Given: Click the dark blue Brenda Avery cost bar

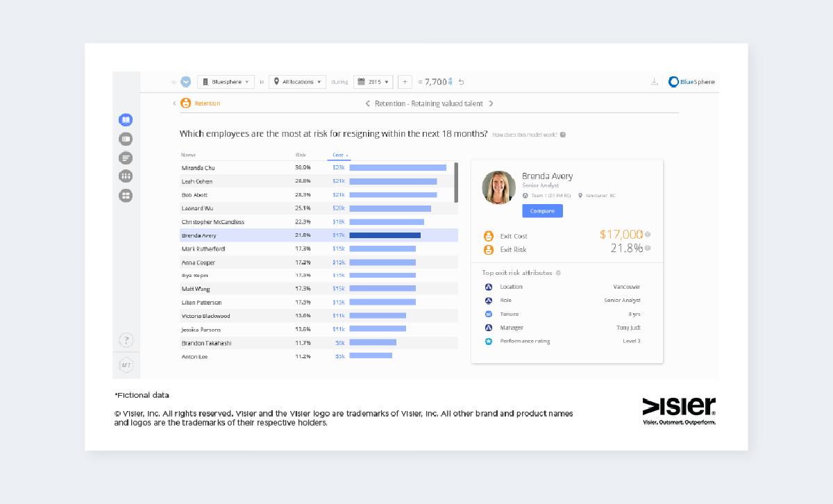Looking at the screenshot, I should coord(385,235).
